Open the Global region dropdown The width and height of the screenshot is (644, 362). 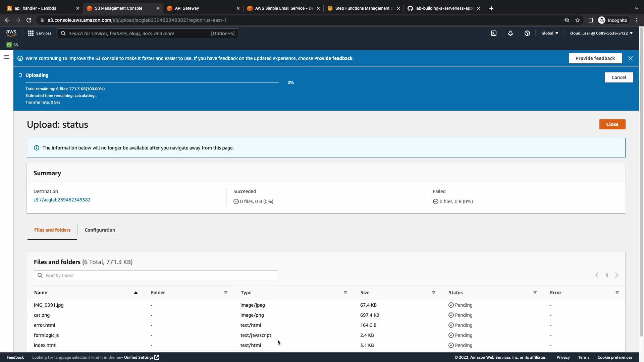pos(549,33)
